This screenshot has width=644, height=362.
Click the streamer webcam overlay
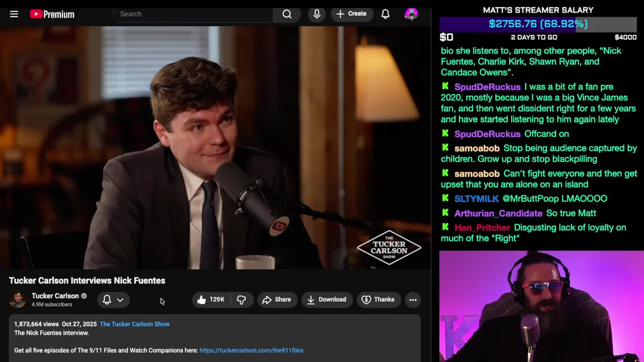[541, 306]
